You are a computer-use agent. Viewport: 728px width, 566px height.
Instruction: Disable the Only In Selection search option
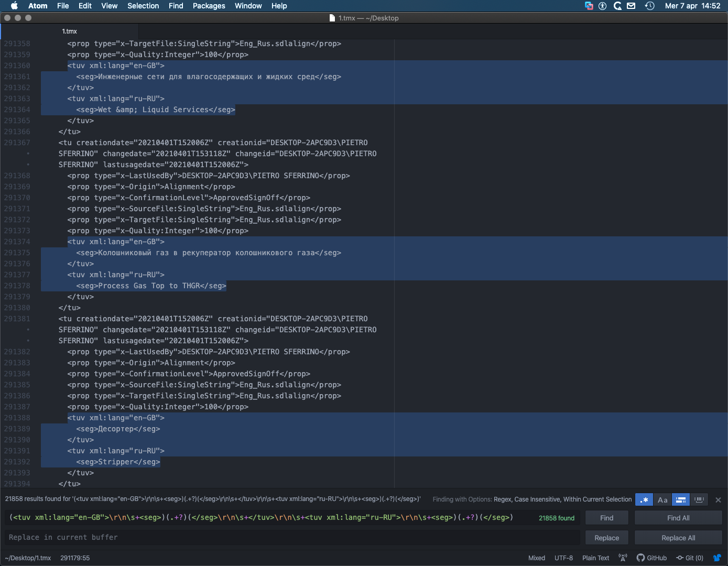pos(680,499)
